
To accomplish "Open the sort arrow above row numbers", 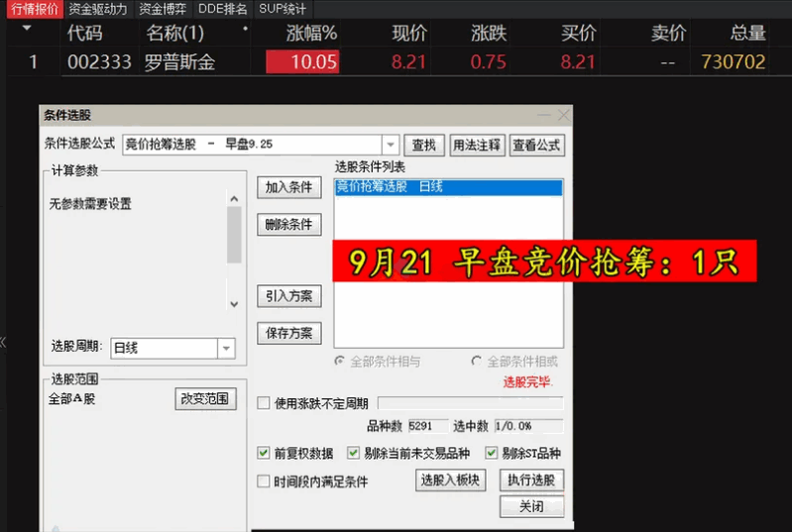I will pyautogui.click(x=27, y=29).
